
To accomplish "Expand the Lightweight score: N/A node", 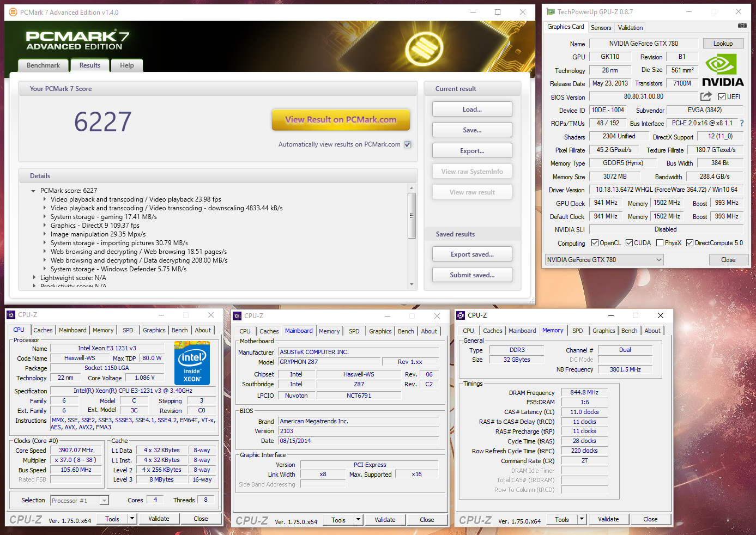I will click(34, 278).
